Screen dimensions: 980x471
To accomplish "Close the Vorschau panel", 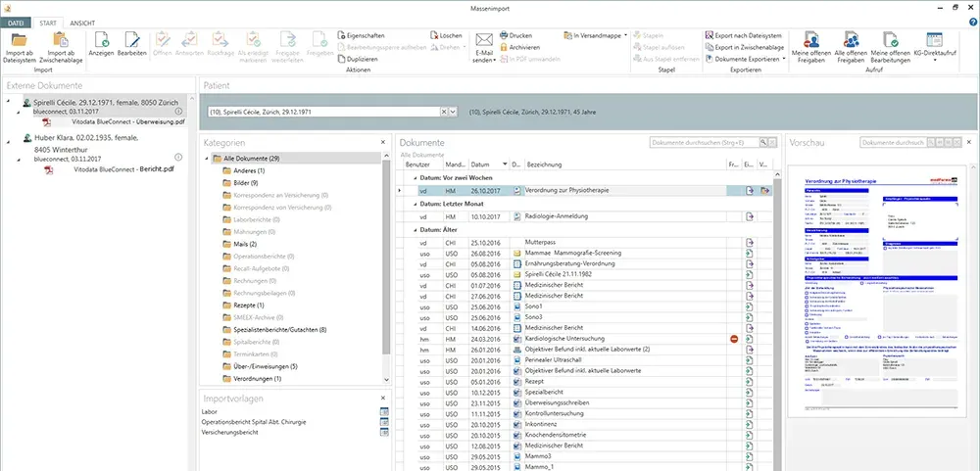I will click(969, 143).
